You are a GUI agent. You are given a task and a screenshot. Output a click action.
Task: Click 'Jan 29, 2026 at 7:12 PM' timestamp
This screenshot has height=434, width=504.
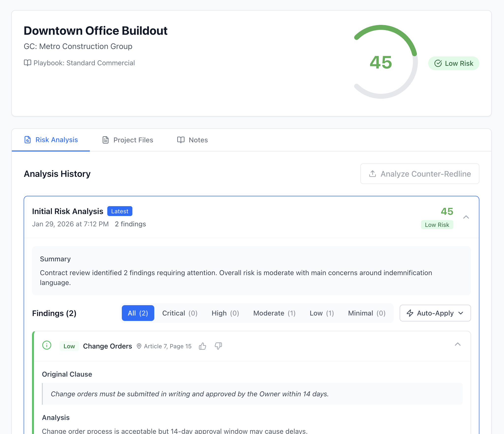[x=70, y=224]
